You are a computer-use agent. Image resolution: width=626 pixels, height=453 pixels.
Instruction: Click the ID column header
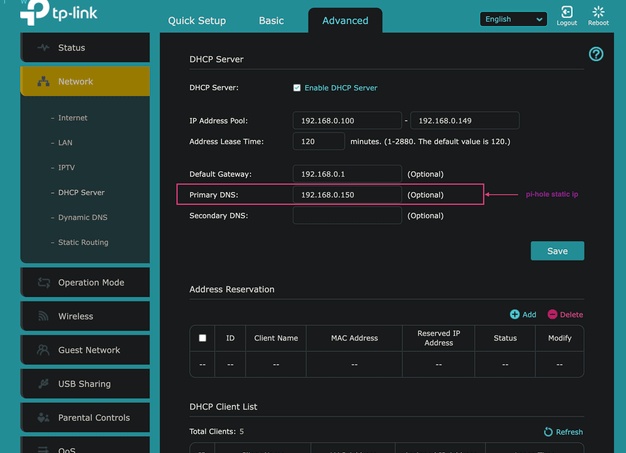coord(230,338)
